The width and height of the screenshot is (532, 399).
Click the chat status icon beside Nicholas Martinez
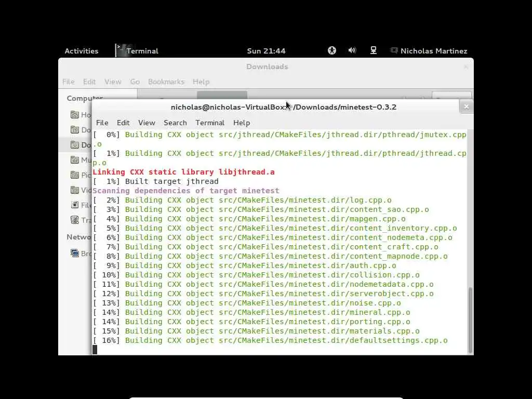pos(394,50)
